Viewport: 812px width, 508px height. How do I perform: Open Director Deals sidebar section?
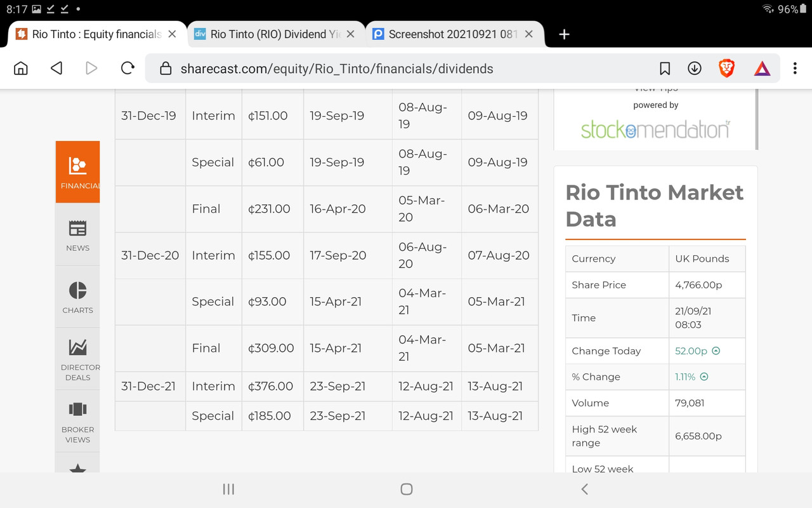[78, 359]
